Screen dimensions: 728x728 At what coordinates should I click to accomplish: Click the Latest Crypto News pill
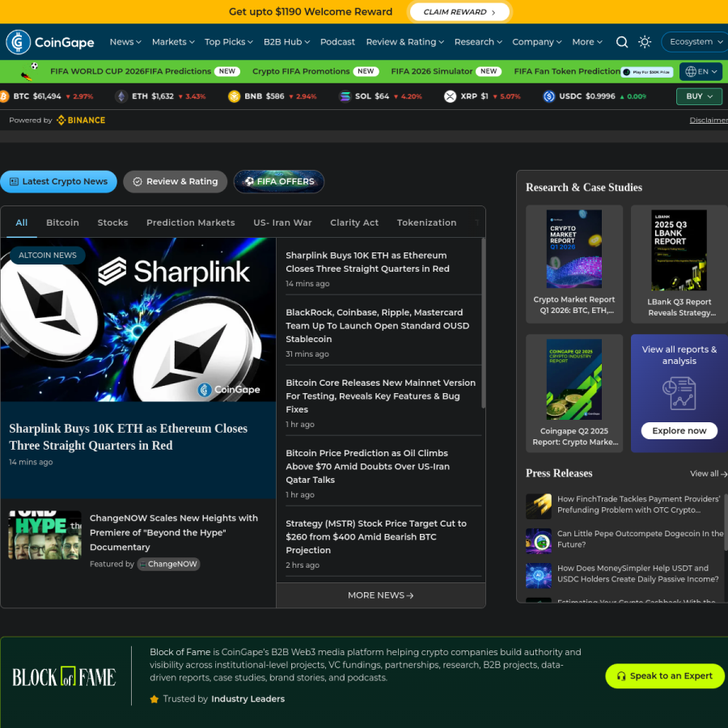pyautogui.click(x=58, y=181)
